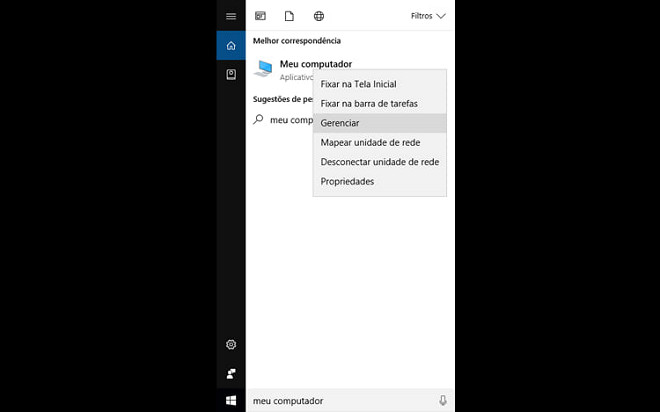
Task: Open the hamburger menu in search panel
Action: (x=231, y=16)
